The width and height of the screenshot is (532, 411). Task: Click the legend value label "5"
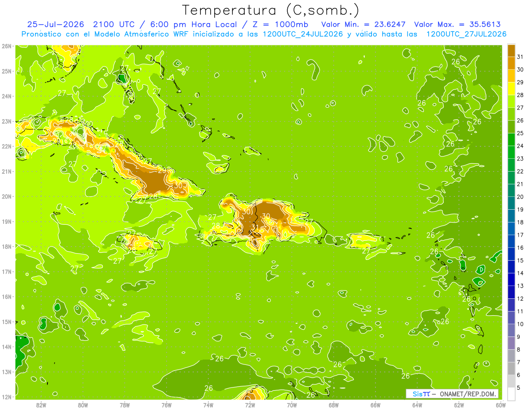519,388
